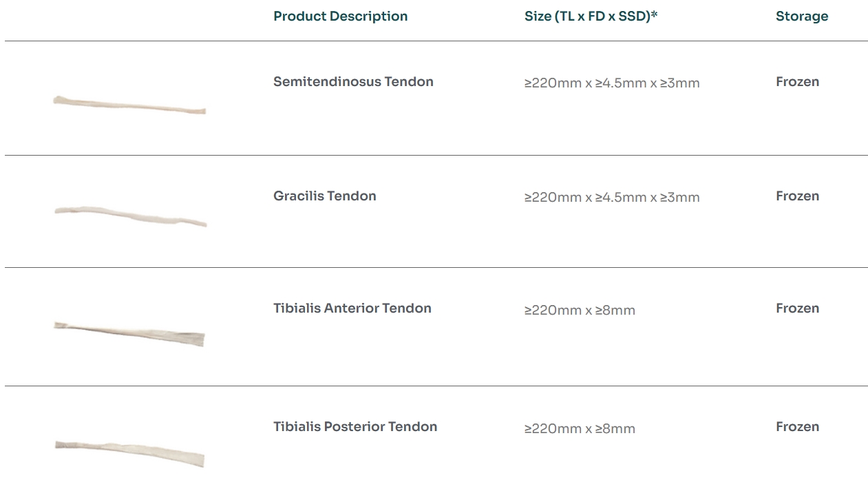Click Frozen in the Tibialis Anterior row
The height and width of the screenshot is (502, 868).
[796, 308]
